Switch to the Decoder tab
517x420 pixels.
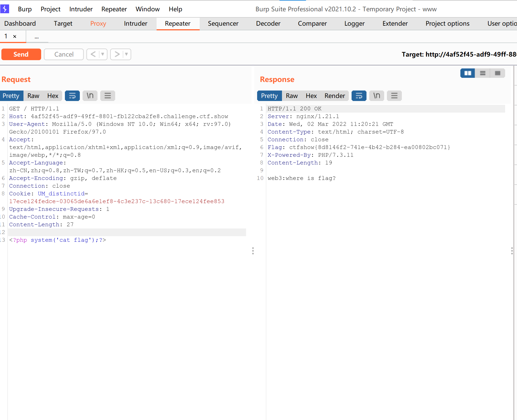pos(268,23)
